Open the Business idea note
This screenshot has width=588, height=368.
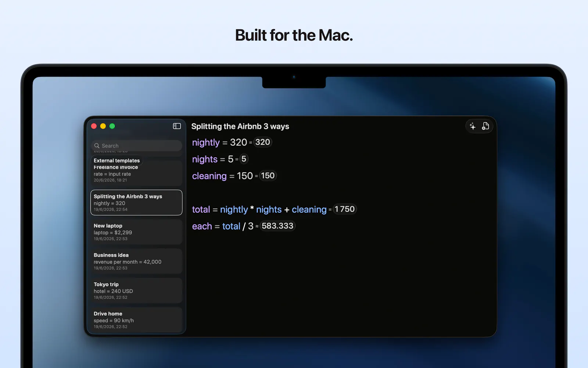click(x=136, y=261)
